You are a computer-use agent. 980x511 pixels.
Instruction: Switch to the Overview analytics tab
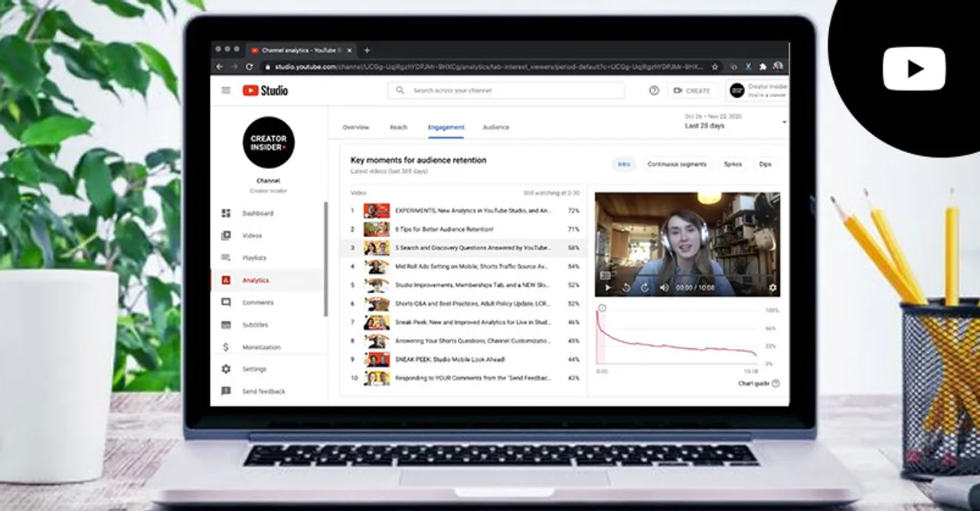click(x=356, y=127)
